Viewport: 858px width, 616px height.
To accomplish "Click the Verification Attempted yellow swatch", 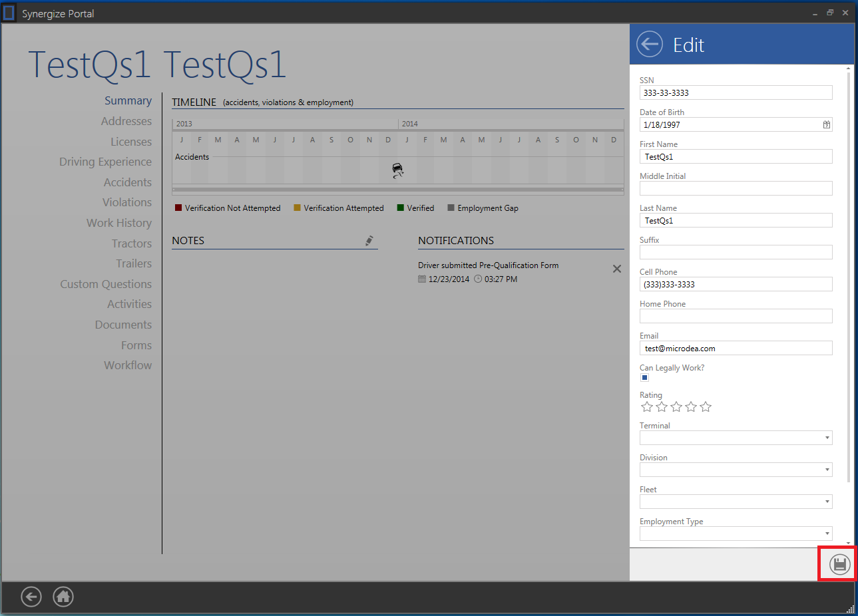I will point(297,208).
